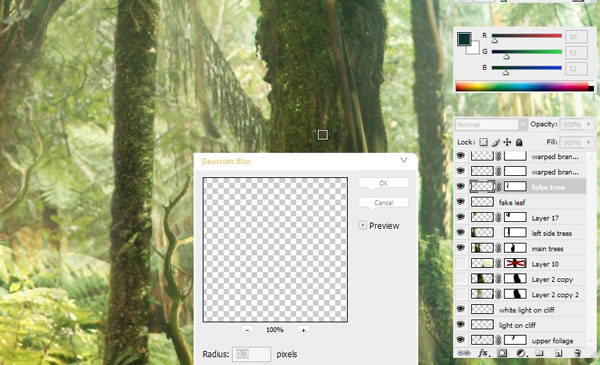Hide the left side trees layer

coord(461,233)
